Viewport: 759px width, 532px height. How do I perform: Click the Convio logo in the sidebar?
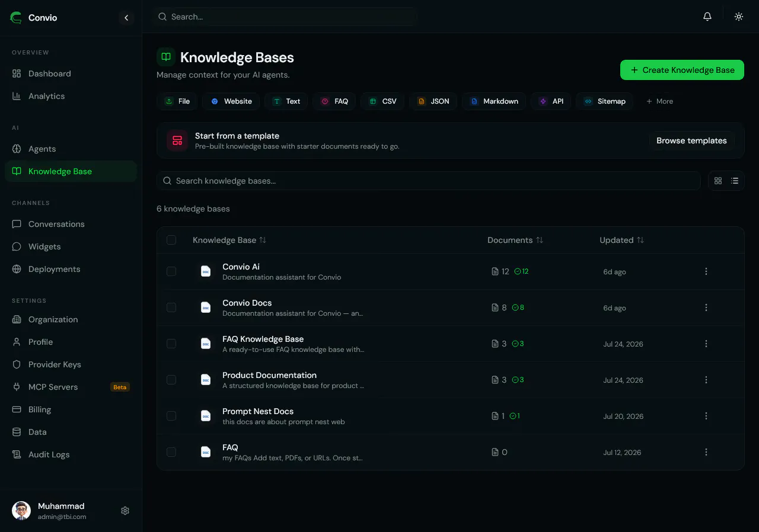15,18
